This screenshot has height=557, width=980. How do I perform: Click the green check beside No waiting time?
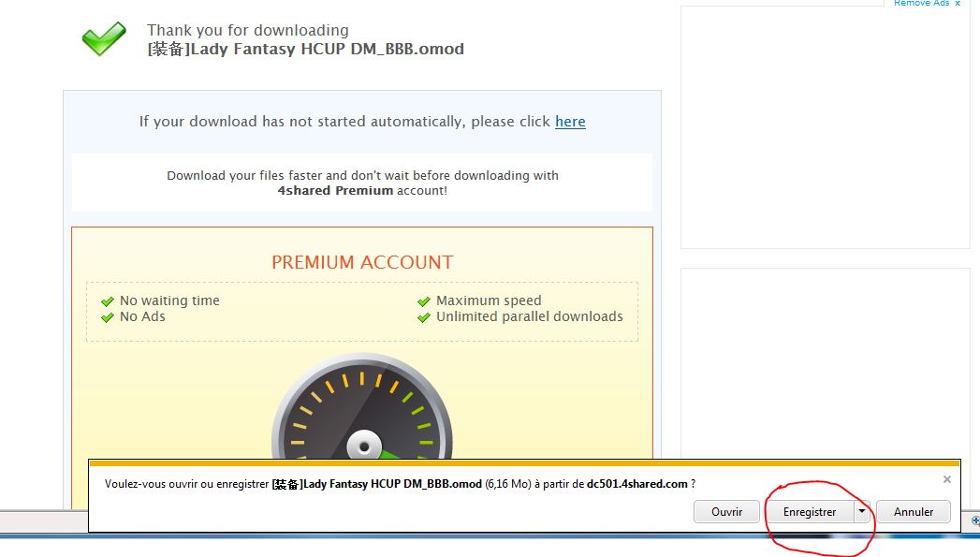108,301
